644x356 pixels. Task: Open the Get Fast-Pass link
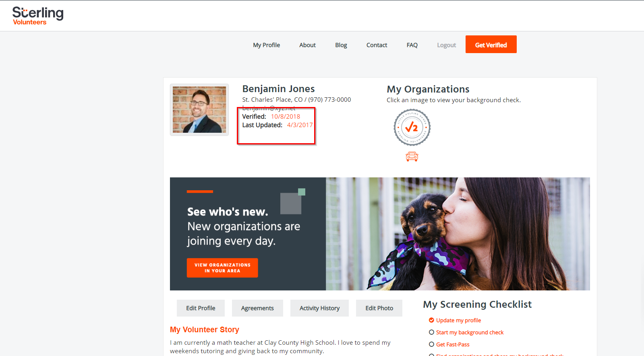pos(453,344)
